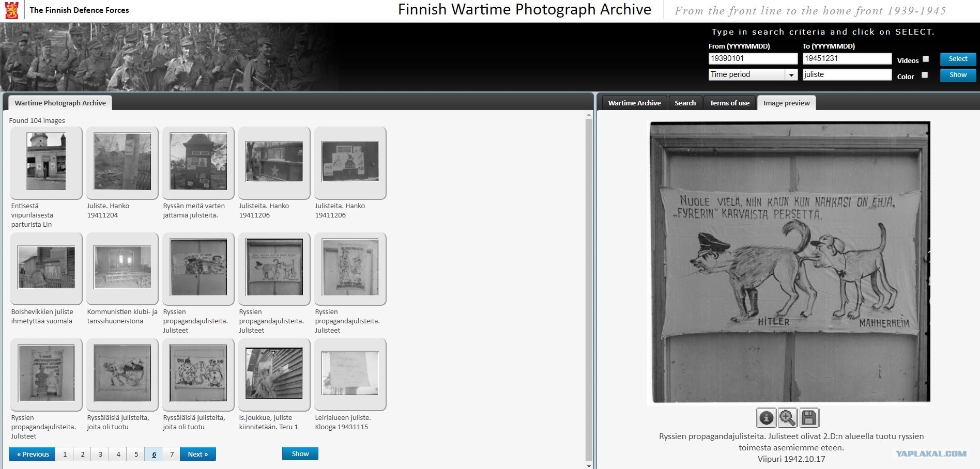Click the To date input field

pyautogui.click(x=847, y=58)
